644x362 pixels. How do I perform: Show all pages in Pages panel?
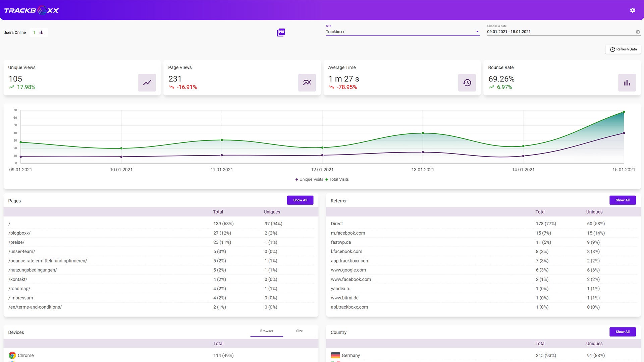300,200
